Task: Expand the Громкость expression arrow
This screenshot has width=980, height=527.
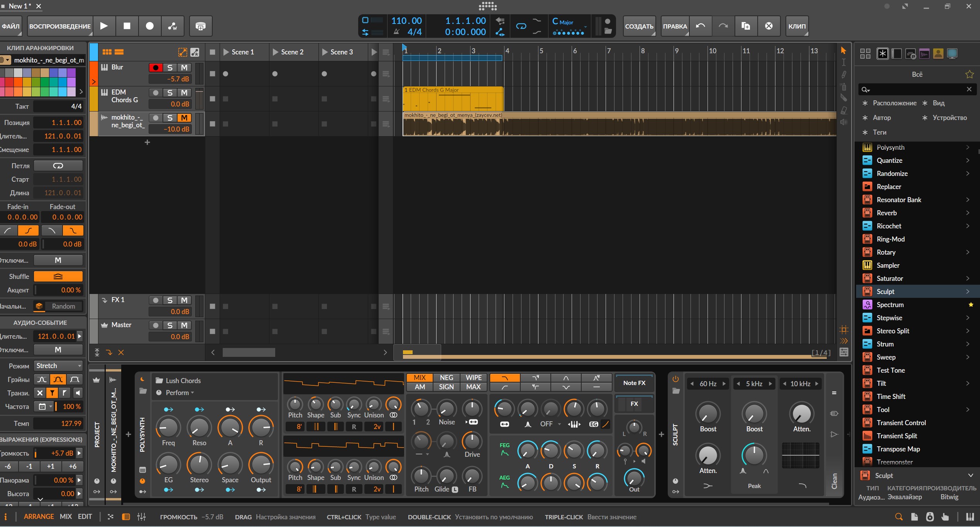Action: point(79,453)
